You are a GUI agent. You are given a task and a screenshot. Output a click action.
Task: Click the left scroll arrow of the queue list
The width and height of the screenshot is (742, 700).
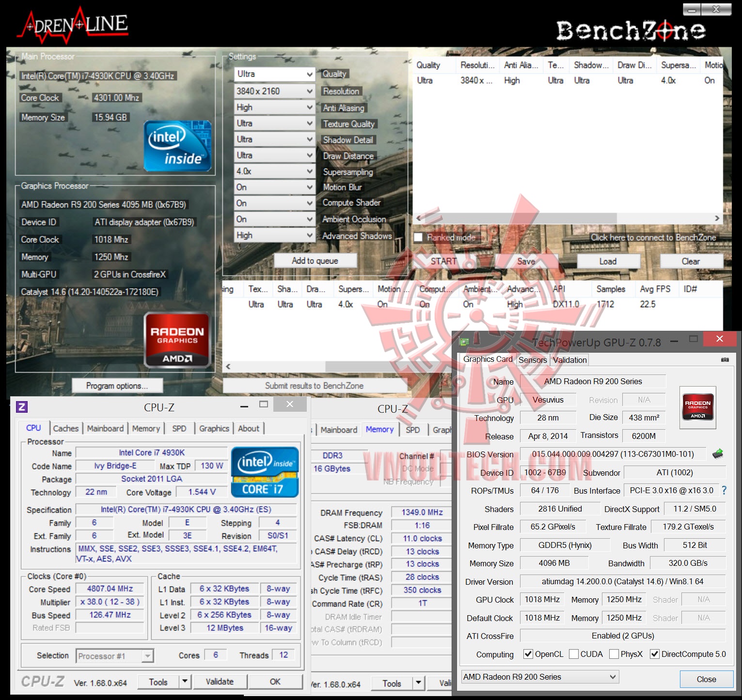click(x=419, y=218)
